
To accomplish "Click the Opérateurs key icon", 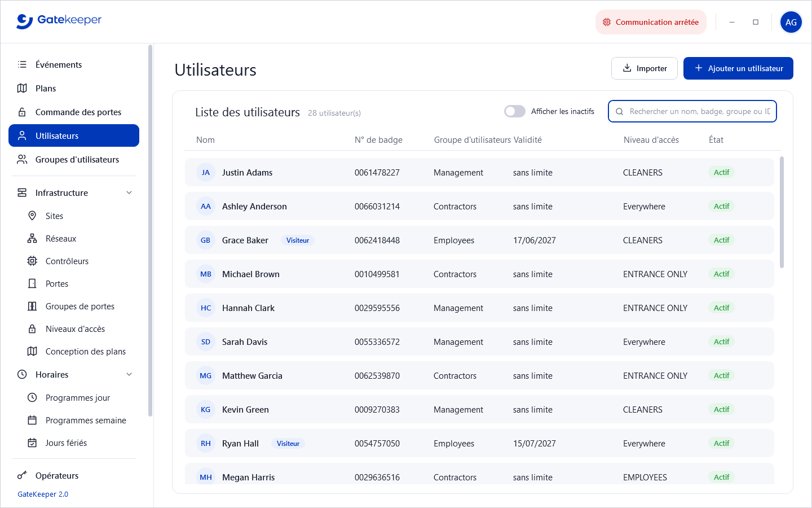I will [x=22, y=475].
